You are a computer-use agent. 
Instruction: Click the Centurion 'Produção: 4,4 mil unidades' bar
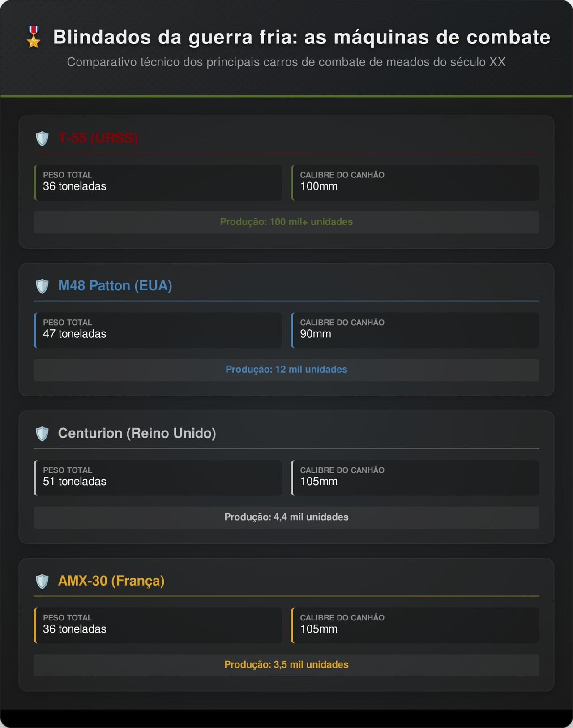(x=286, y=517)
